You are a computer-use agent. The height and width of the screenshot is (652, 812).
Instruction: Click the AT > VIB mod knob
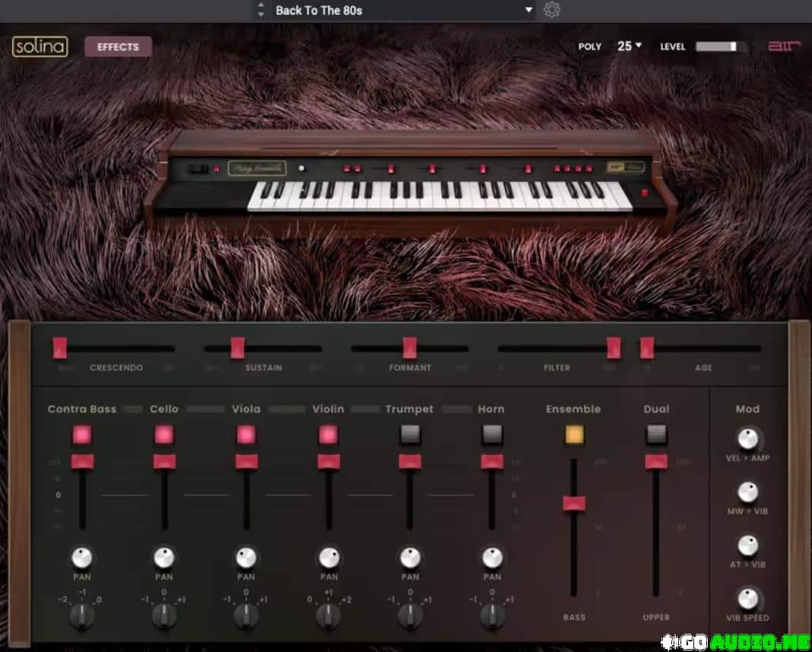748,546
